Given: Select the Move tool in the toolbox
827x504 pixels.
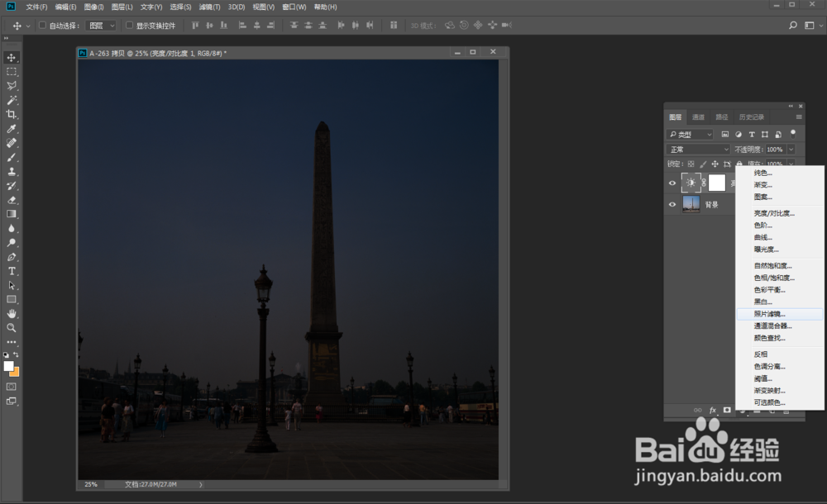Looking at the screenshot, I should pos(11,58).
